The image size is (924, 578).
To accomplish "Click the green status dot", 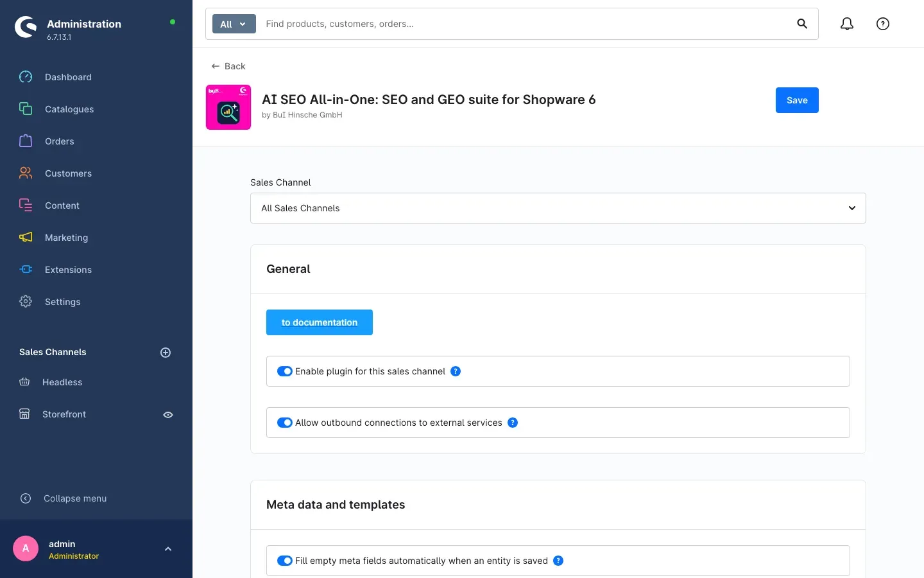I will click(173, 22).
